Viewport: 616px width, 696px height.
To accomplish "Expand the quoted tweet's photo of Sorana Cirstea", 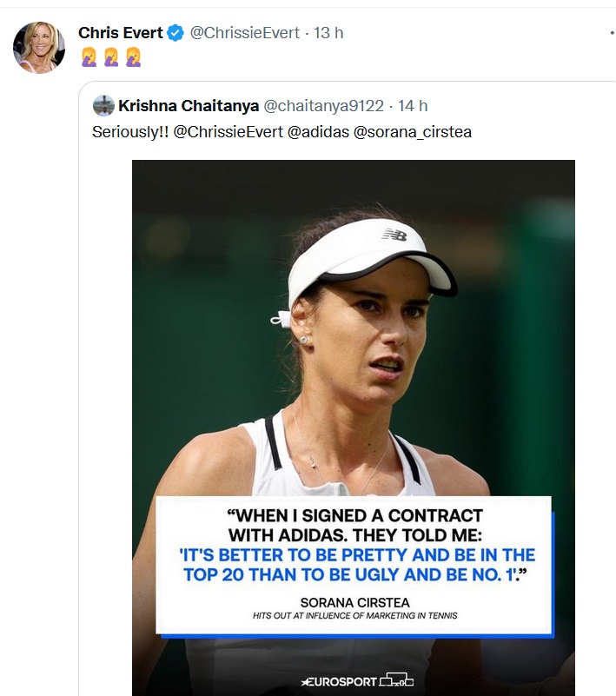I will coord(353,348).
